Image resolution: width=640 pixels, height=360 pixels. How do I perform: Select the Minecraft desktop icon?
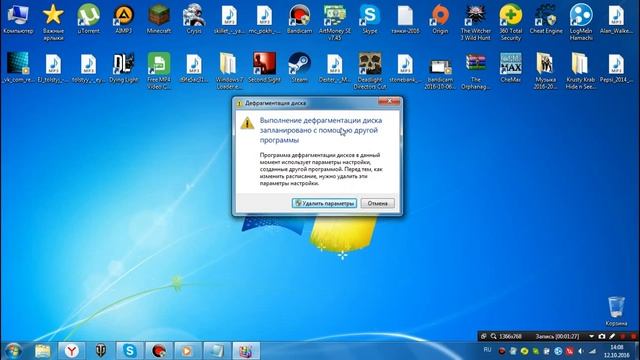[159, 19]
